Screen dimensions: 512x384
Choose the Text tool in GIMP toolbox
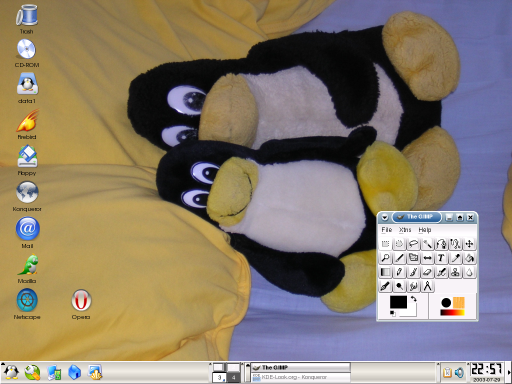[441, 258]
